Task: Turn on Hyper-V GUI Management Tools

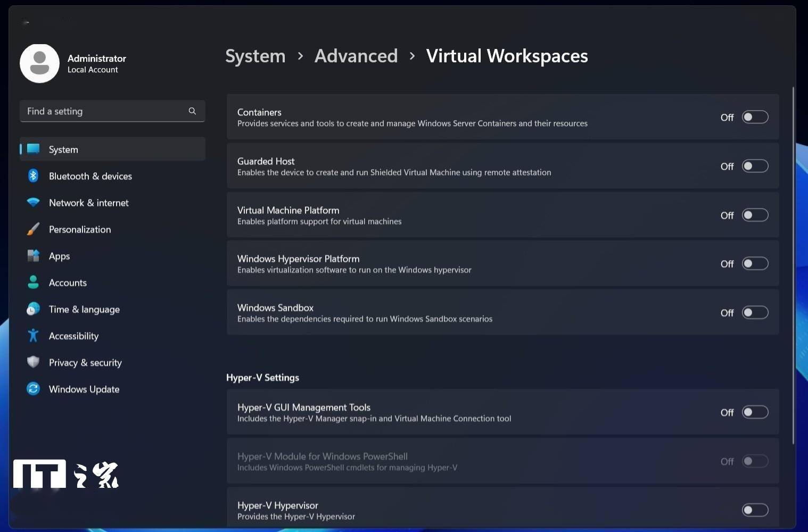Action: click(755, 412)
